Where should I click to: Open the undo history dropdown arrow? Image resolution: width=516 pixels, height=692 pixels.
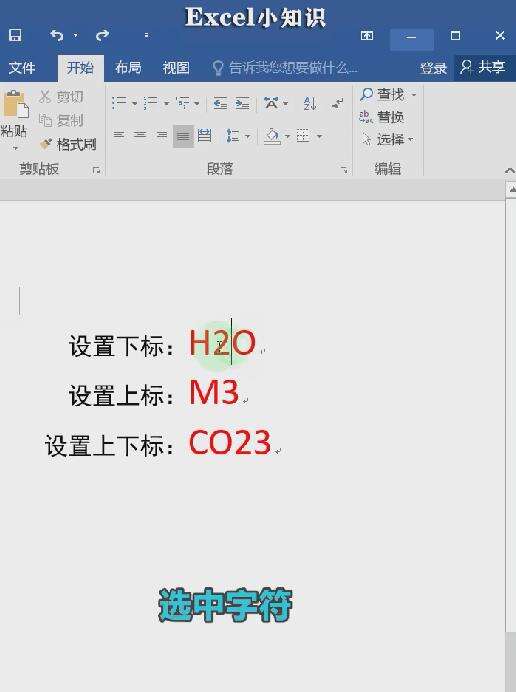tap(75, 35)
